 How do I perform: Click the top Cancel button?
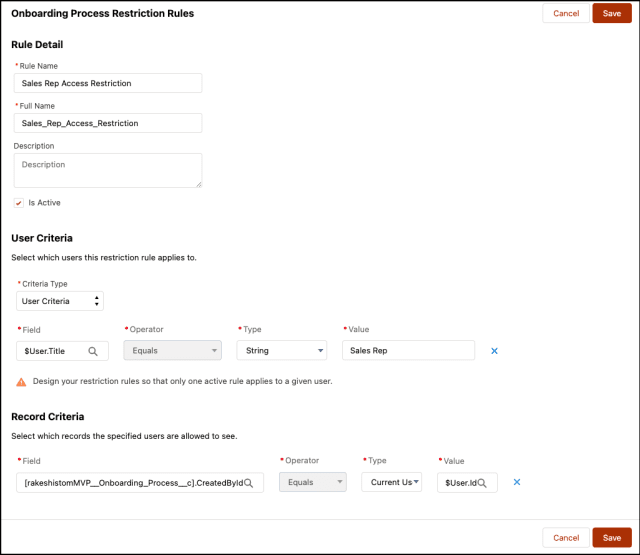pyautogui.click(x=566, y=13)
